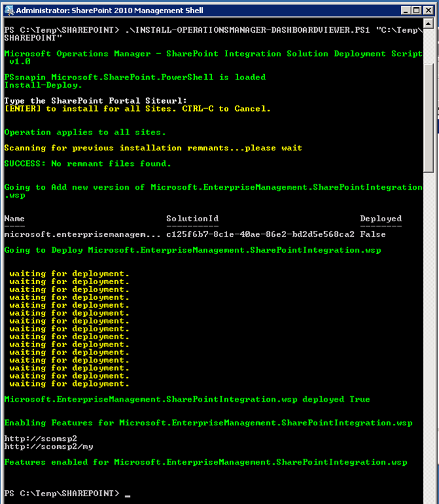Minimize the SharePoint 2010 Management Shell window
439x504 pixels.
tap(406, 10)
